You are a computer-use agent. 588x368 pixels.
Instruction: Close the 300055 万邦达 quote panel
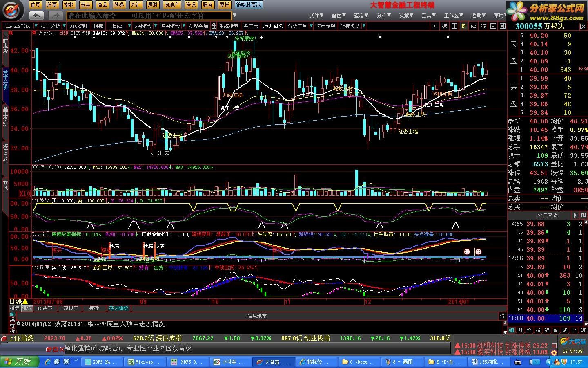583,26
